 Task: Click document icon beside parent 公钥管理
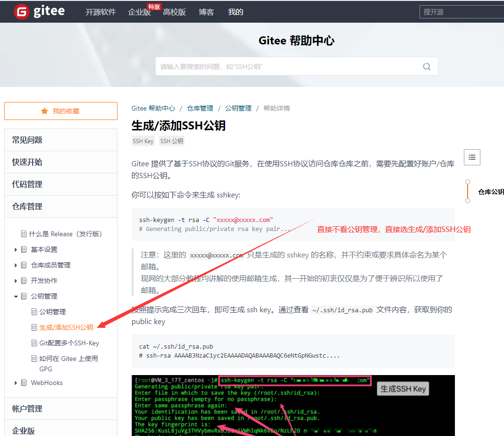point(24,296)
